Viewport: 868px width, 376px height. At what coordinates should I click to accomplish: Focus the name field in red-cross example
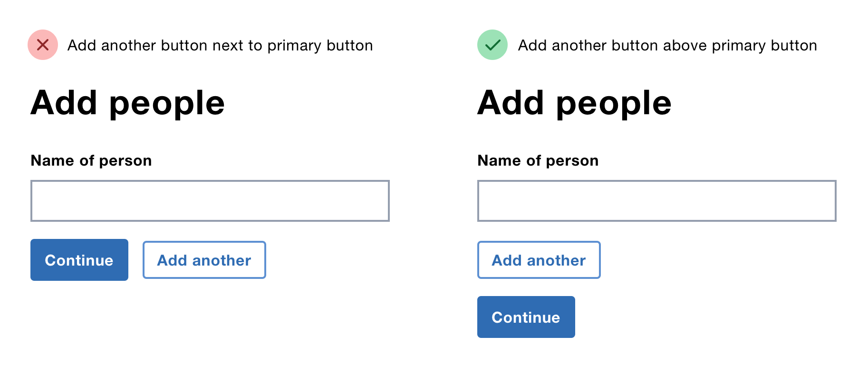coord(210,201)
